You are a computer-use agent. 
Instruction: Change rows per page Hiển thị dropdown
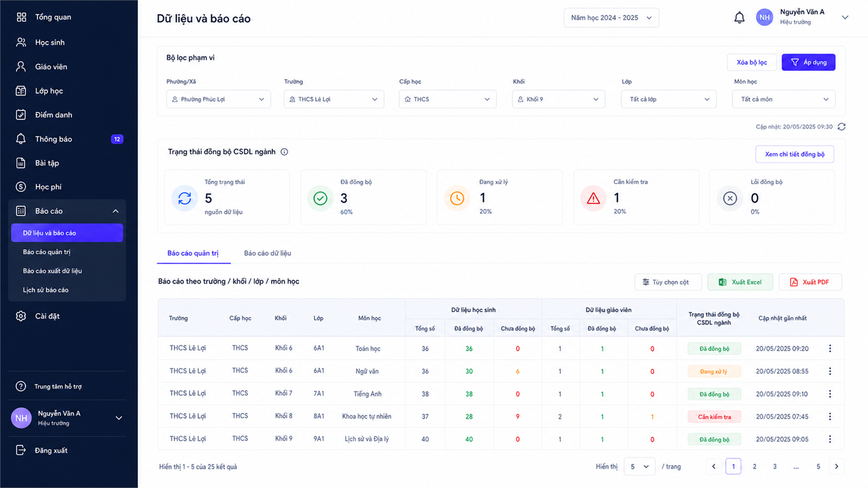click(639, 467)
